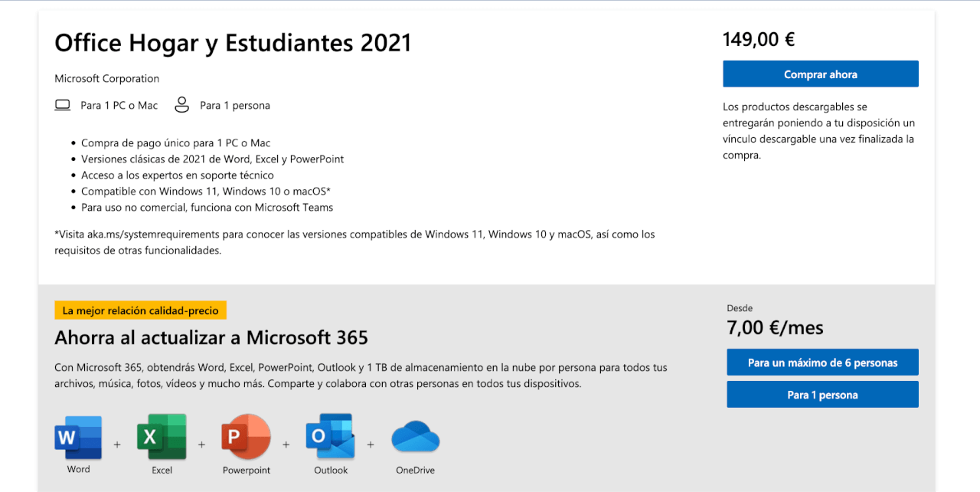Screen dimensions: 980x492
Task: Click the 'Office Hogar y Estudiantes 2021' title
Action: click(232, 43)
